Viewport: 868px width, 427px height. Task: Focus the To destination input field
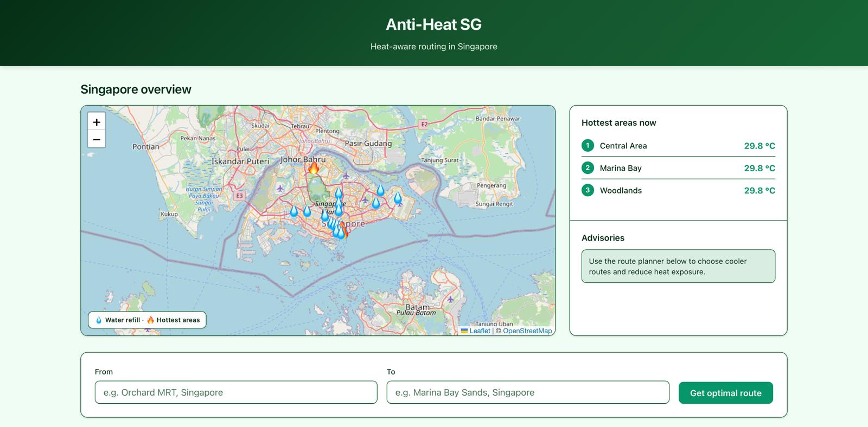click(528, 392)
